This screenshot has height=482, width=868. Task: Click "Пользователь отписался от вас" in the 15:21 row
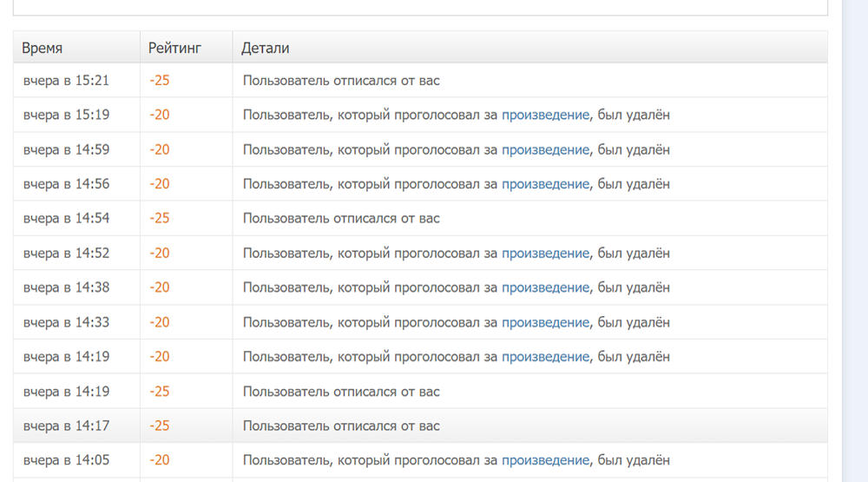[x=341, y=81]
